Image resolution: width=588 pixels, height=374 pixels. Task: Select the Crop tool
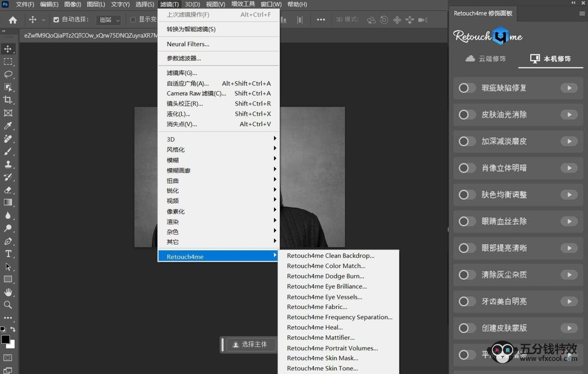8,100
